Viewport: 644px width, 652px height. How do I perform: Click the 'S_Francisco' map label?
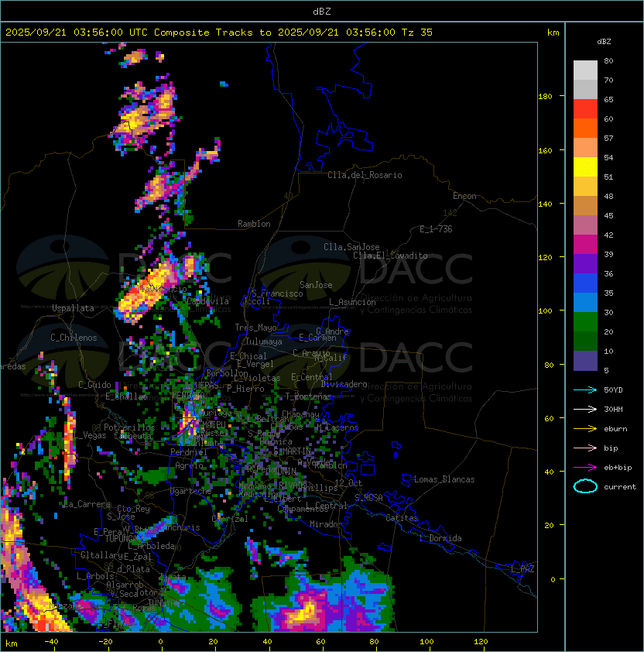(277, 293)
